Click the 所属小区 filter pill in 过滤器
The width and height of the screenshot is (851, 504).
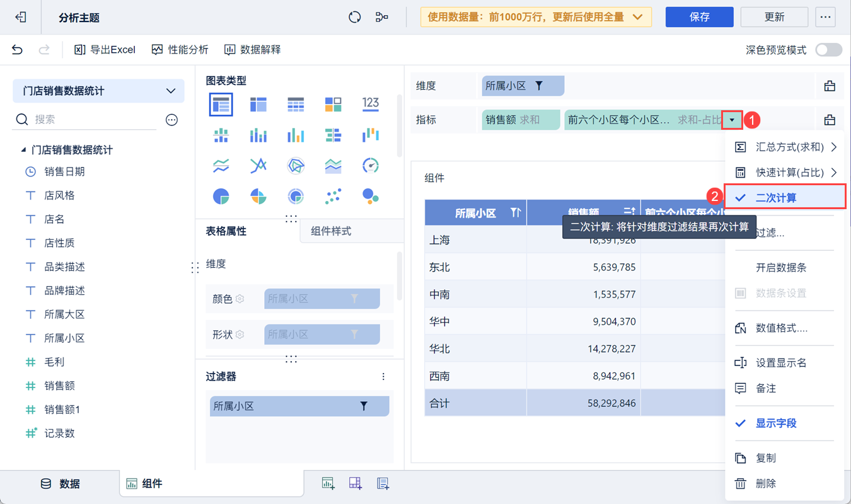[299, 406]
